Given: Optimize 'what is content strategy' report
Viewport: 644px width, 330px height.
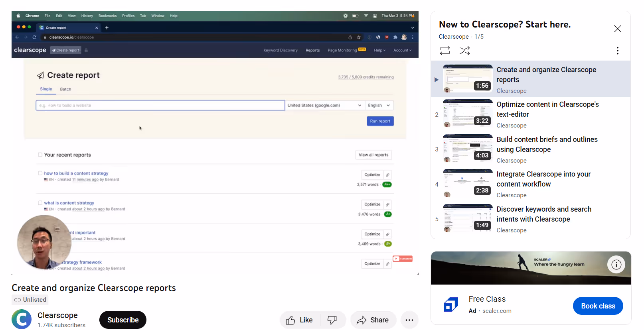Looking at the screenshot, I should (372, 204).
